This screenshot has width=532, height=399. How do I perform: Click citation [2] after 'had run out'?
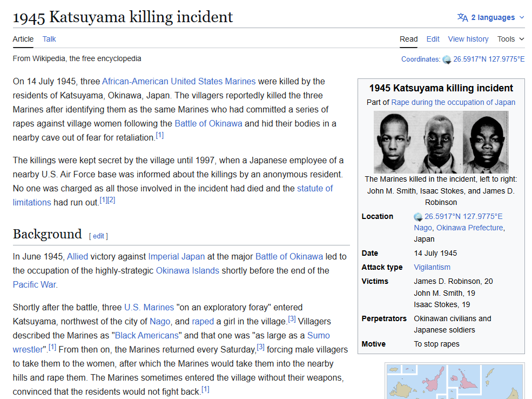coord(111,201)
